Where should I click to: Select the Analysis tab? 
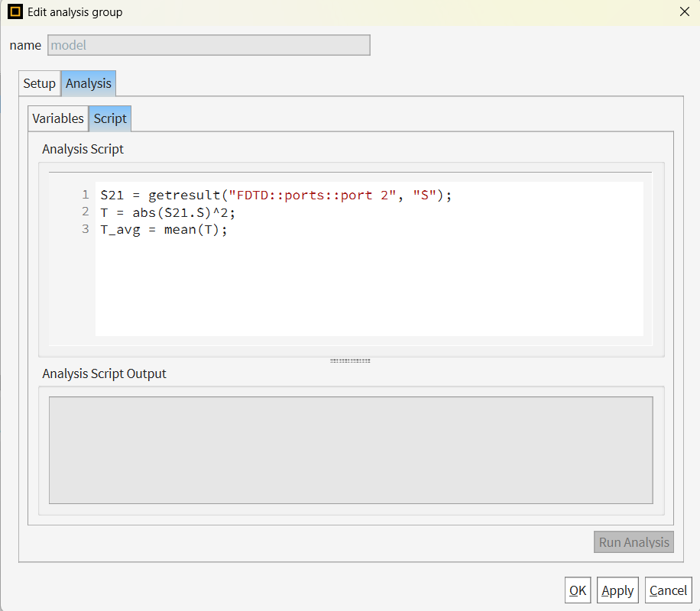pyautogui.click(x=89, y=83)
